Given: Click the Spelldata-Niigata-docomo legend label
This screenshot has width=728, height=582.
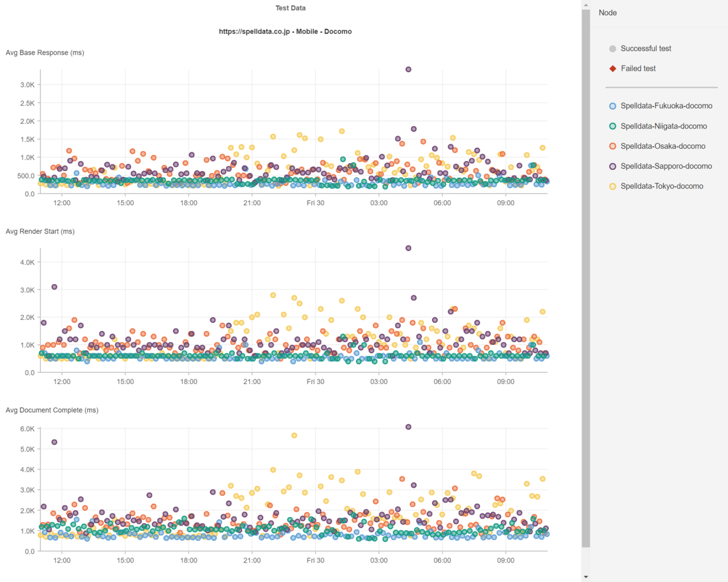Looking at the screenshot, I should click(664, 126).
